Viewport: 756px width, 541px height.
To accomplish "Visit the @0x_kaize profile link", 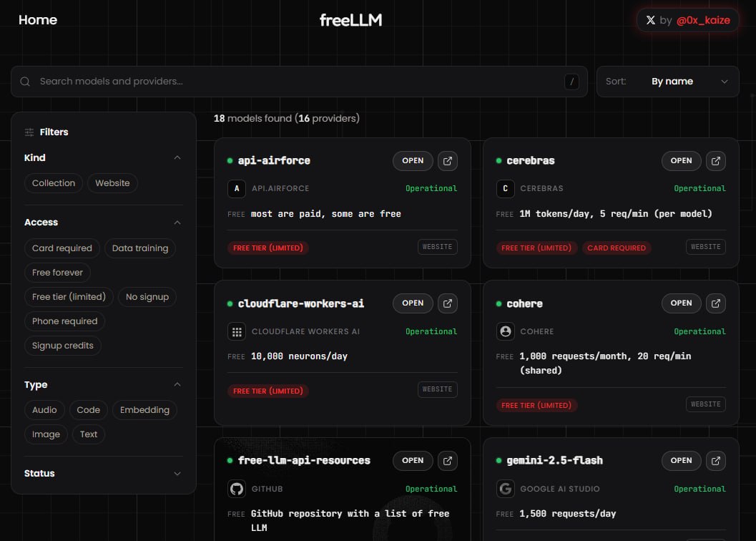I will 703,20.
